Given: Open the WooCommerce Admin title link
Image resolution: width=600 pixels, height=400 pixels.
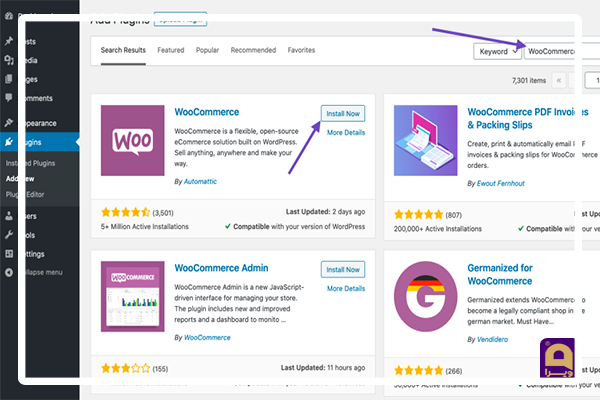Looking at the screenshot, I should pyautogui.click(x=221, y=268).
